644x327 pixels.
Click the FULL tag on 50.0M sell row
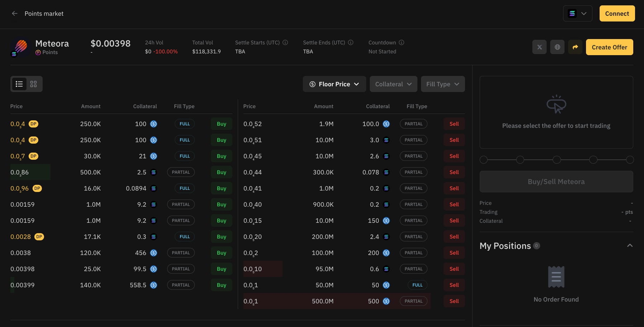(417, 285)
